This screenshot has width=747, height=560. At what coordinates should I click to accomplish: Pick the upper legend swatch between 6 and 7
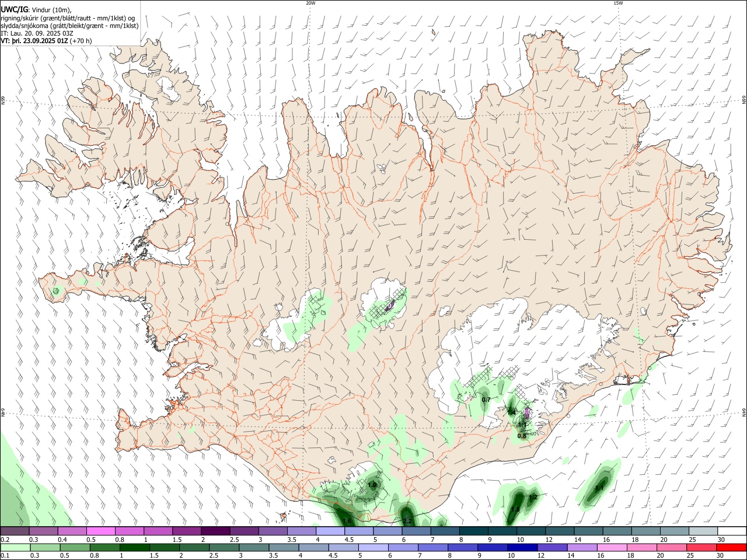click(416, 531)
